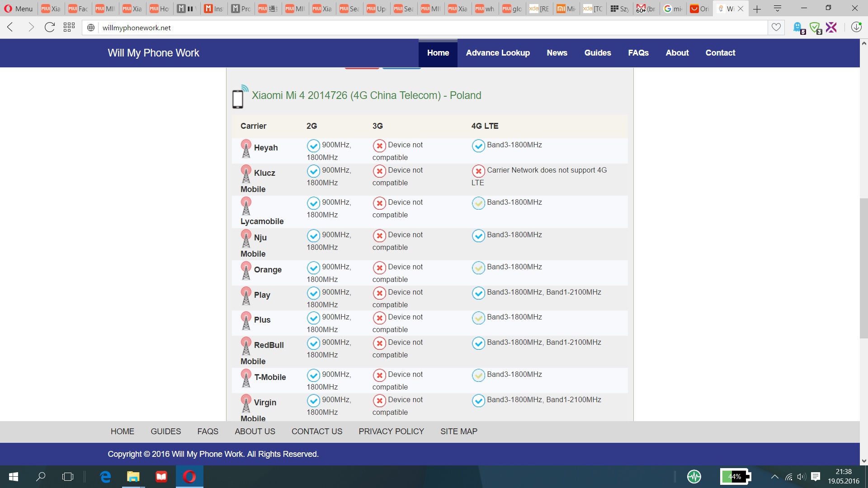
Task: Click the Will My Phone Work logo link
Action: (x=153, y=53)
